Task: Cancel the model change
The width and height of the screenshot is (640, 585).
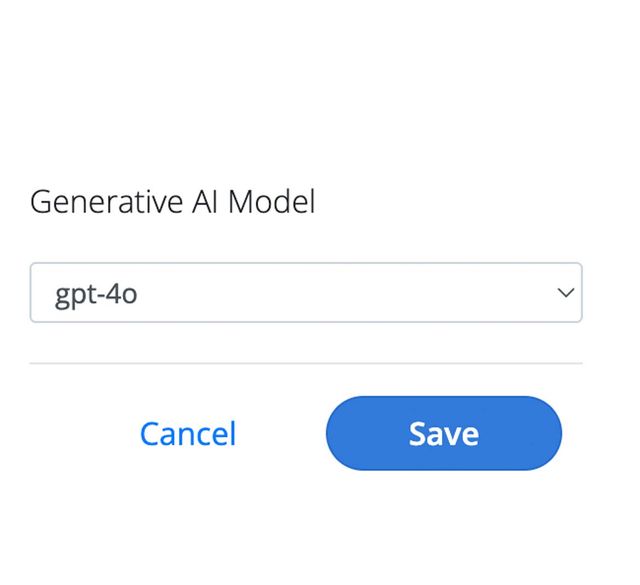Action: point(188,434)
